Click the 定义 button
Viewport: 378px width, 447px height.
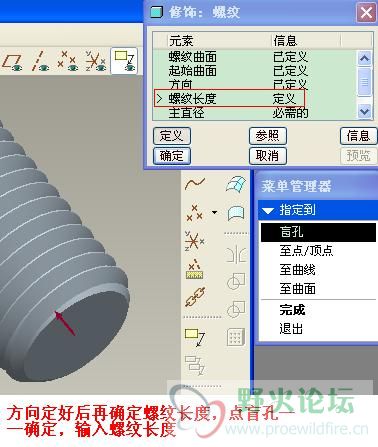point(172,136)
